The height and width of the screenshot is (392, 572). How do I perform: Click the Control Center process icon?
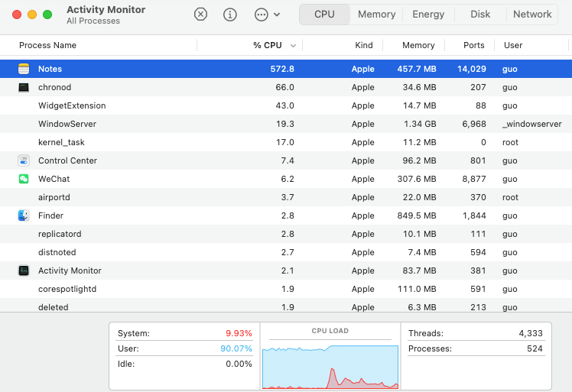[x=24, y=160]
